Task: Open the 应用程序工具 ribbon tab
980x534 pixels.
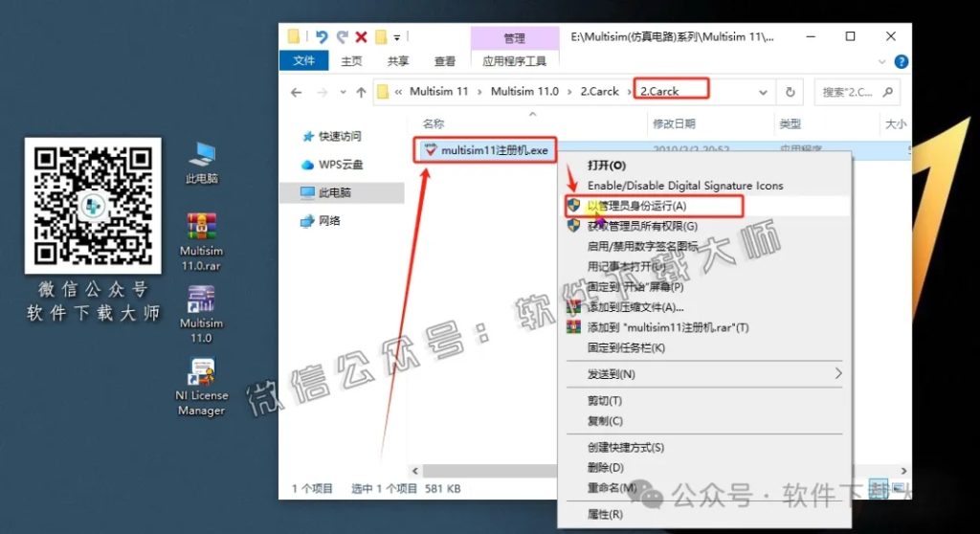Action: tap(514, 60)
